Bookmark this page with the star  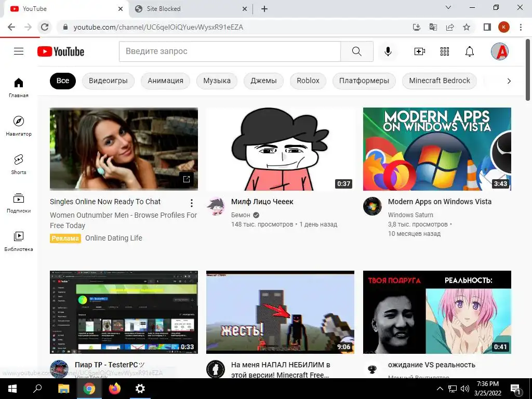tap(467, 27)
